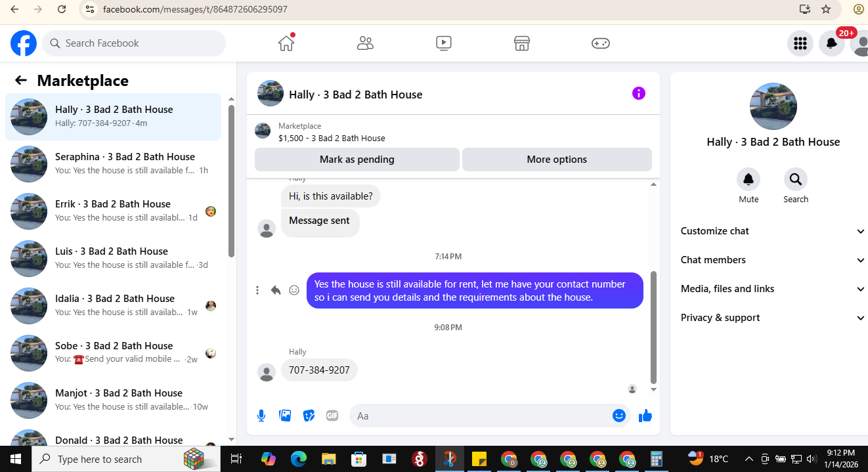Click the More options button

click(557, 160)
